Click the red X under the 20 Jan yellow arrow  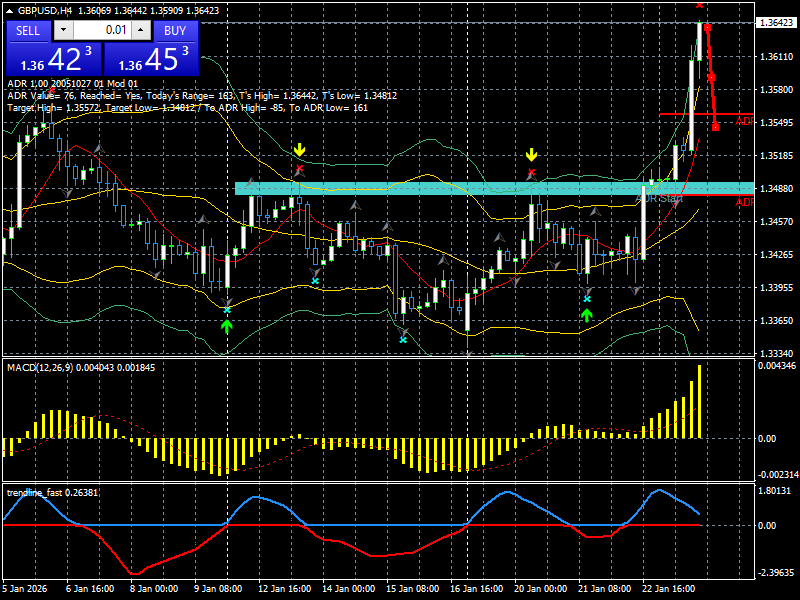pyautogui.click(x=532, y=172)
